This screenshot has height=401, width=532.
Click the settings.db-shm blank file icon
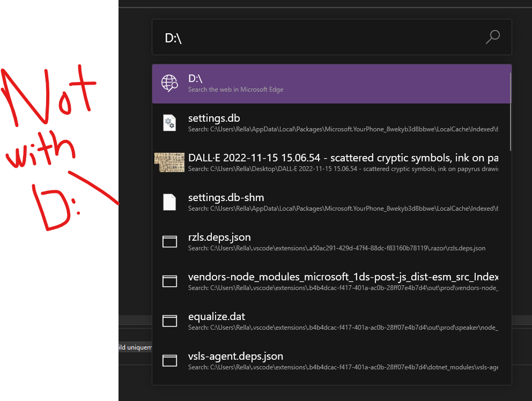[x=169, y=202]
